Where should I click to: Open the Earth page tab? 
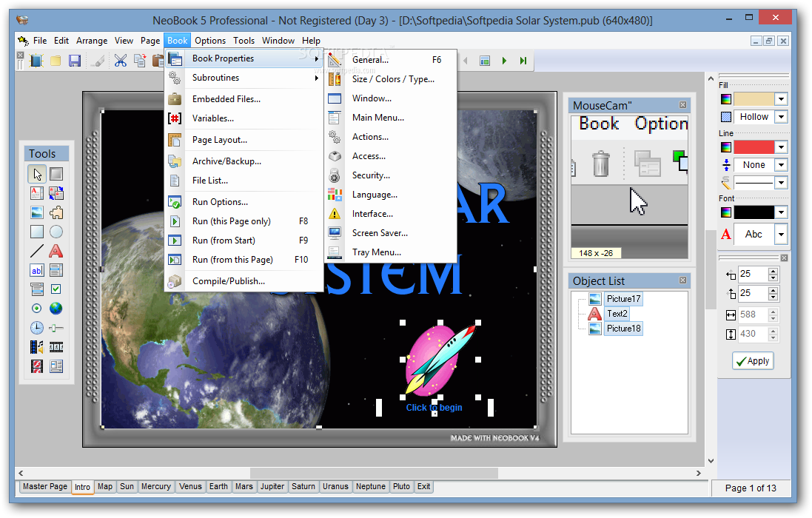[x=218, y=486]
